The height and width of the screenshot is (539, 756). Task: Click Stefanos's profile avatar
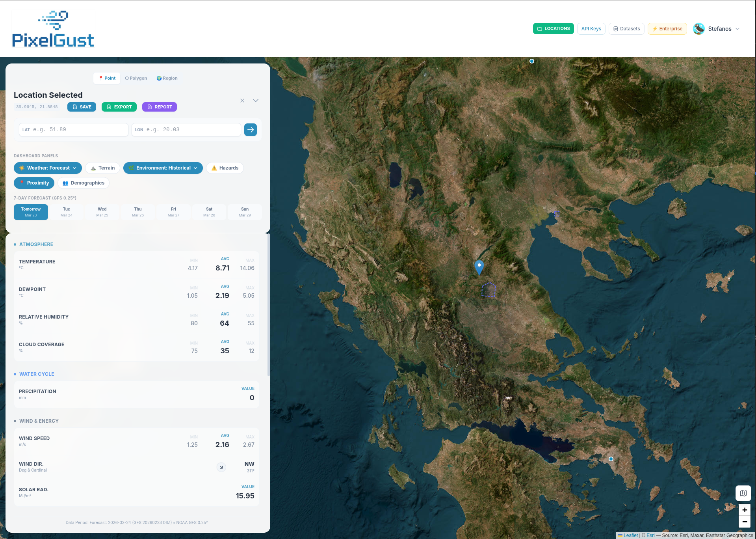699,28
